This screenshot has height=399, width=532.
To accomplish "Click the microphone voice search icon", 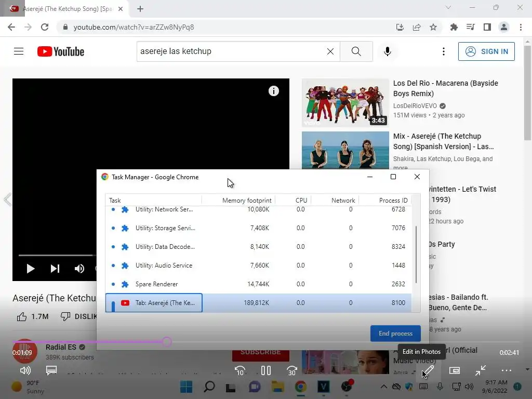I will 388,51.
